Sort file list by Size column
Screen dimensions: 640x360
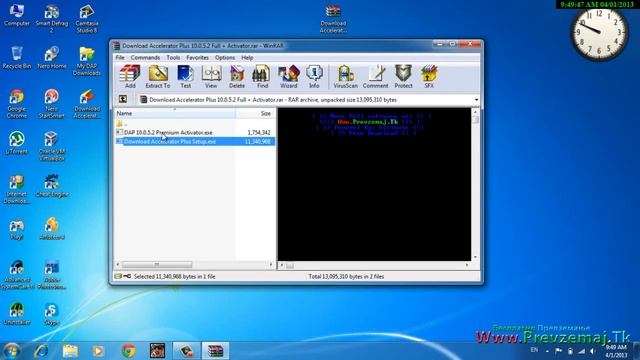255,113
